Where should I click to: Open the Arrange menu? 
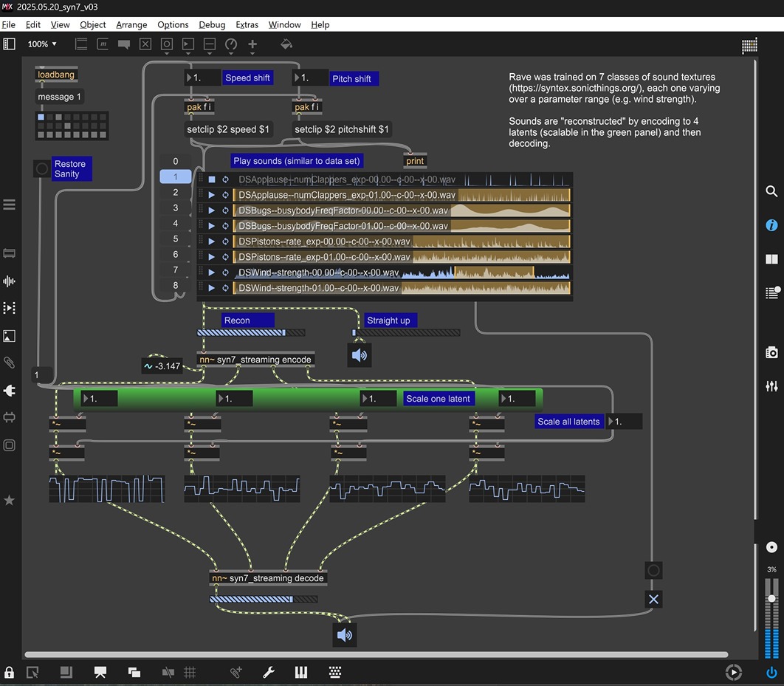pos(131,24)
